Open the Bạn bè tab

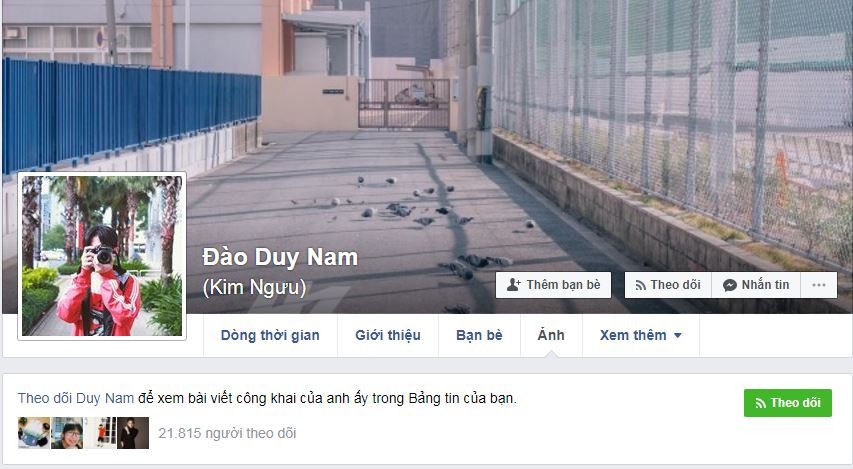pos(479,335)
